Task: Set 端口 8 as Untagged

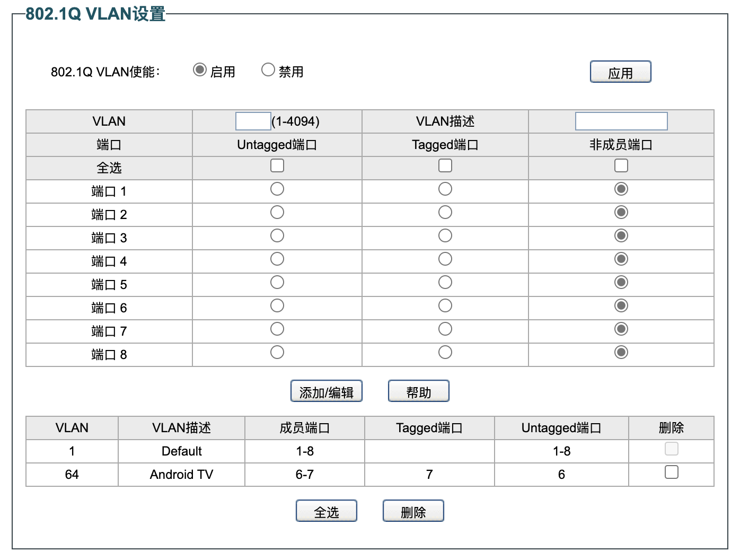Action: (x=277, y=353)
